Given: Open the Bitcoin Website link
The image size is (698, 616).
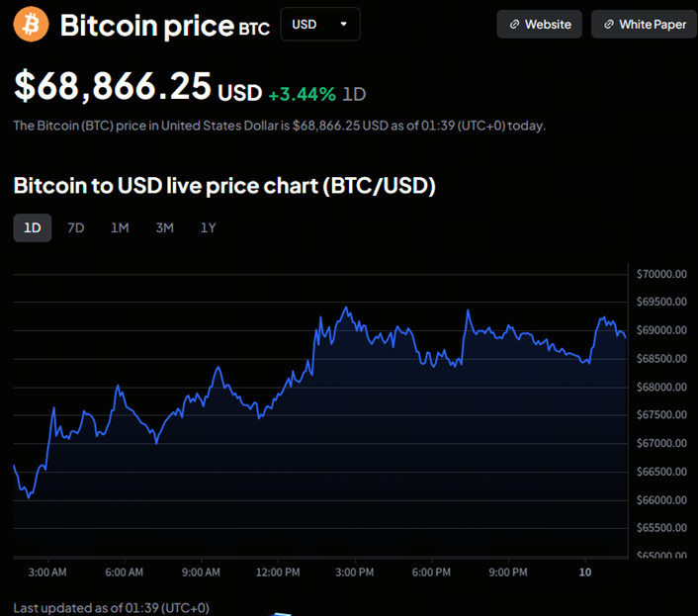Looking at the screenshot, I should (540, 24).
